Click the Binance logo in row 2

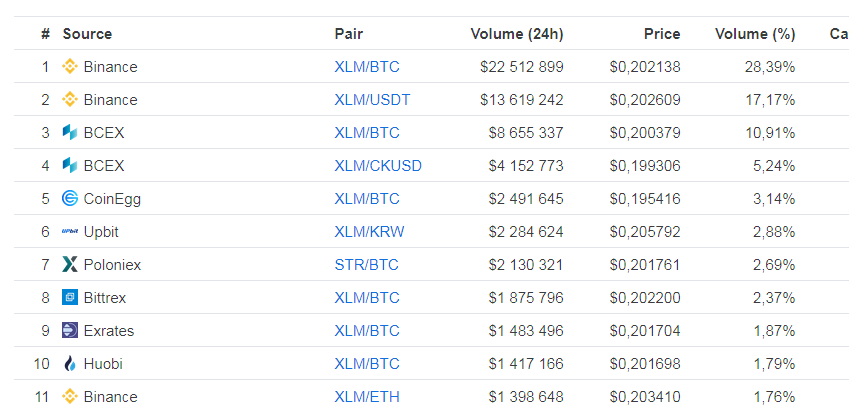coord(70,100)
